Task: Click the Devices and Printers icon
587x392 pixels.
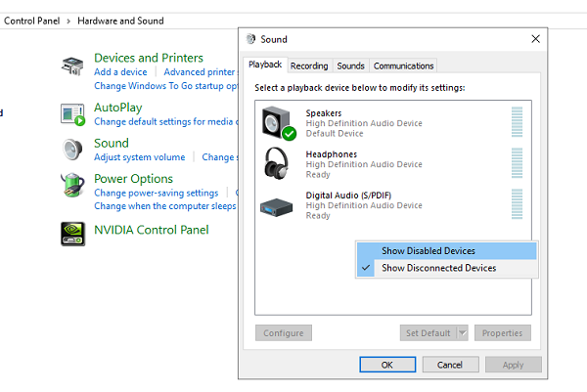Action: 73,67
